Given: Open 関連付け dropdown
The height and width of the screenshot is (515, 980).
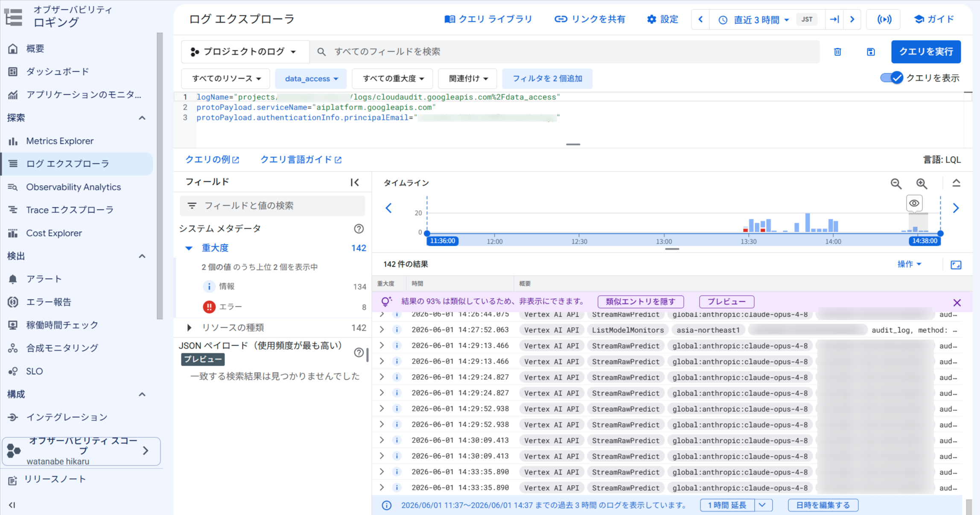Looking at the screenshot, I should (468, 79).
